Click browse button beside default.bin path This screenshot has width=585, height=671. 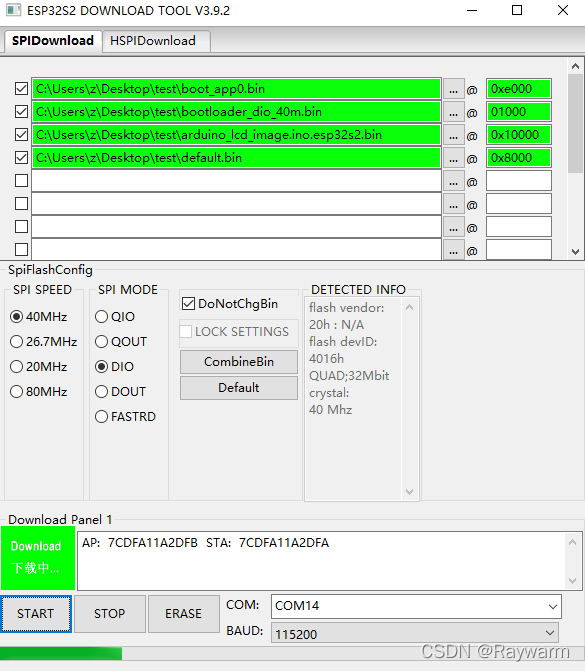pyautogui.click(x=454, y=158)
